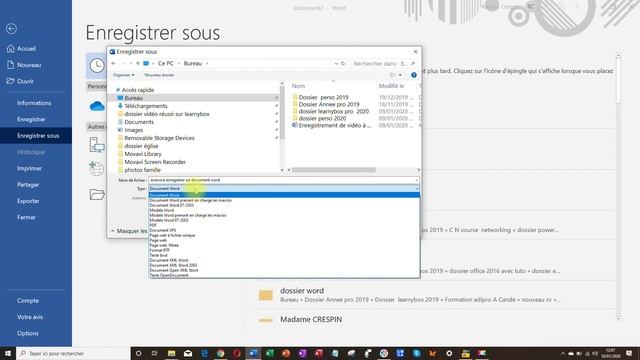The width and height of the screenshot is (640, 360).
Task: Click the add a place globe icon
Action: 97,169
